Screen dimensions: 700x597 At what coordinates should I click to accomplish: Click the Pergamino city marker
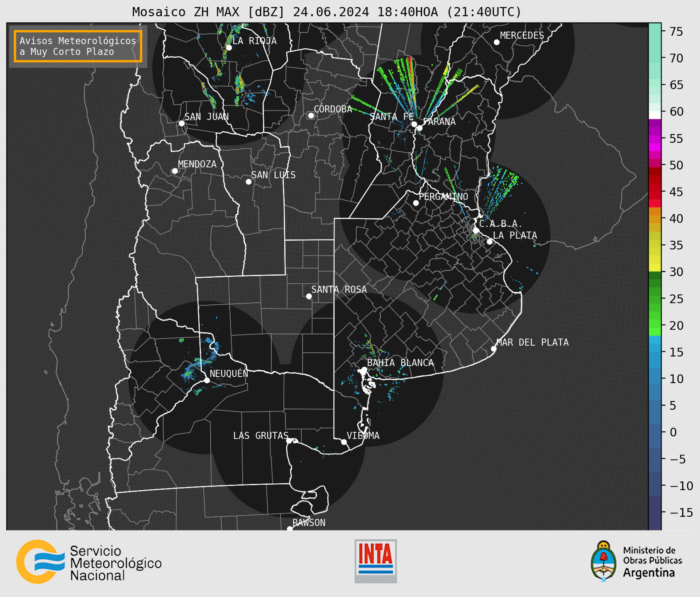pyautogui.click(x=416, y=203)
